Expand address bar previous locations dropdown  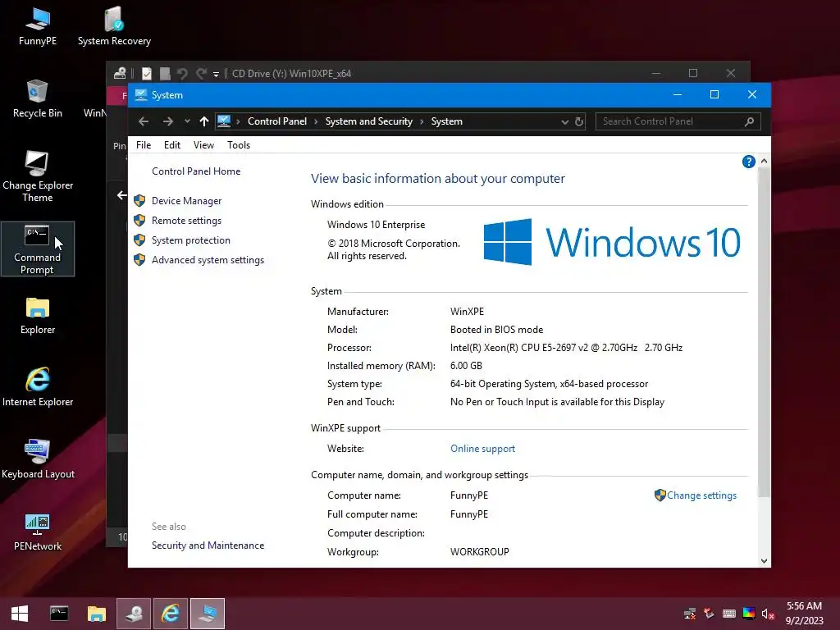(x=564, y=121)
